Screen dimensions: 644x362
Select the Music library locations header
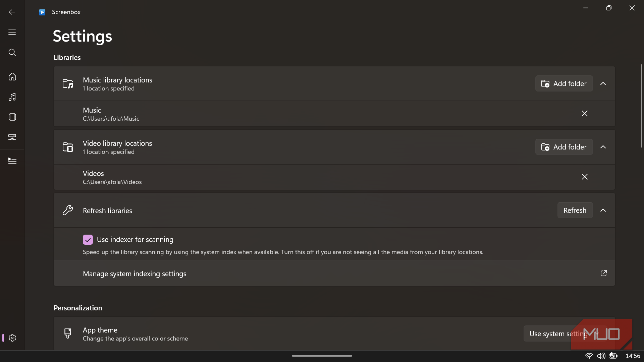[334, 83]
